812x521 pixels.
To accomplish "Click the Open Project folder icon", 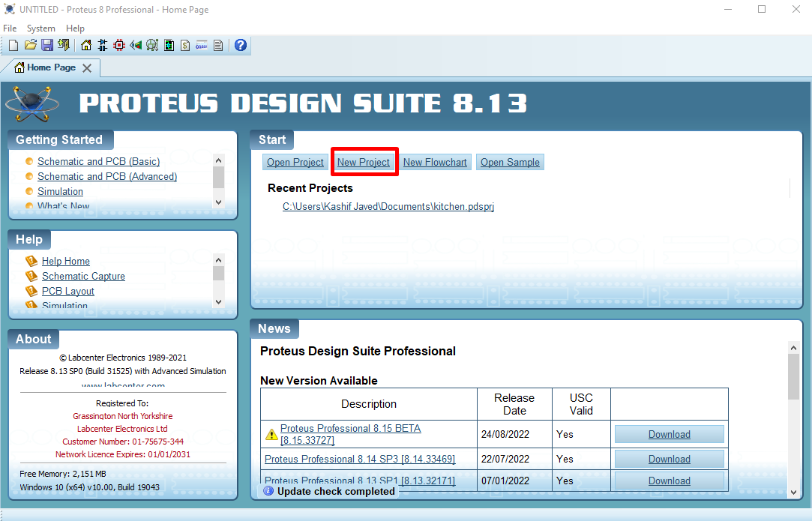I will click(x=31, y=46).
